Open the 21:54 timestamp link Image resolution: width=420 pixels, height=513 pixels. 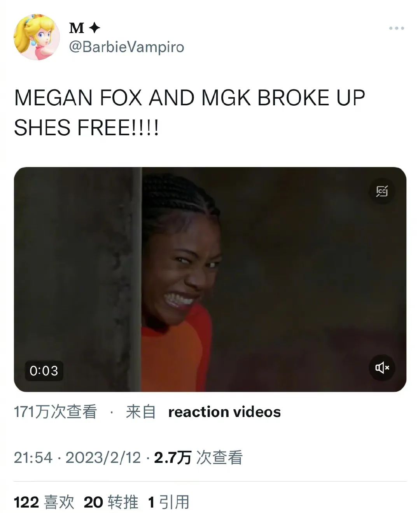[x=33, y=458]
